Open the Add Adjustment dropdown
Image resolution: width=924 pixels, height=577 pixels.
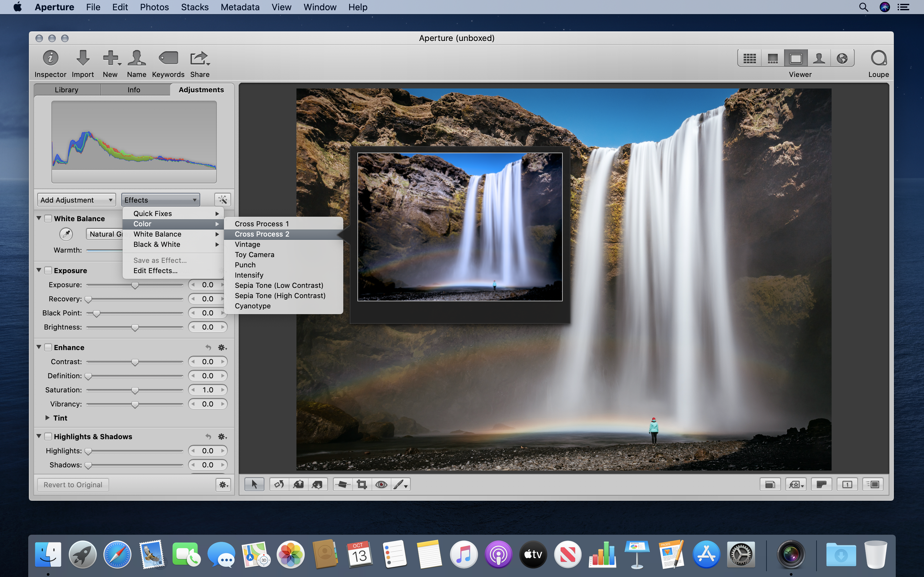point(76,200)
